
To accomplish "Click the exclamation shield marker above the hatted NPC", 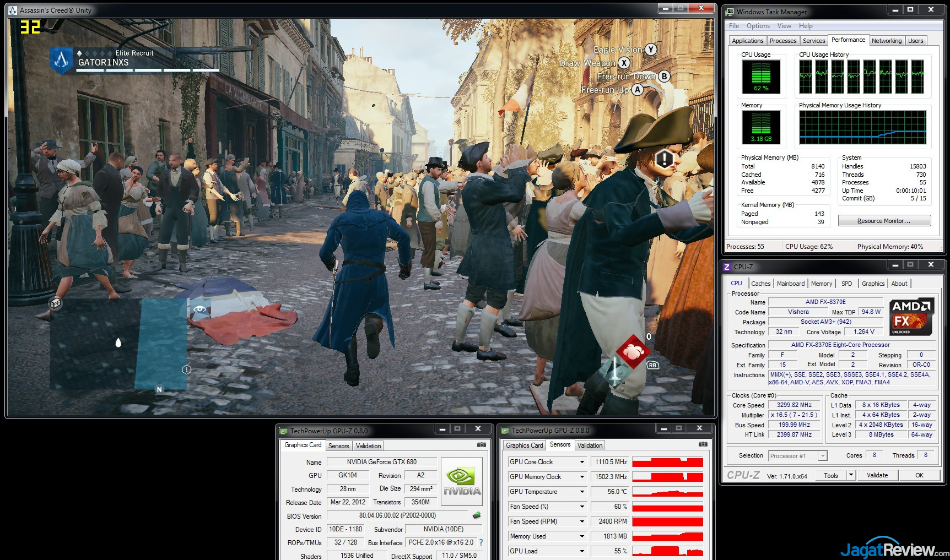I will tap(665, 160).
